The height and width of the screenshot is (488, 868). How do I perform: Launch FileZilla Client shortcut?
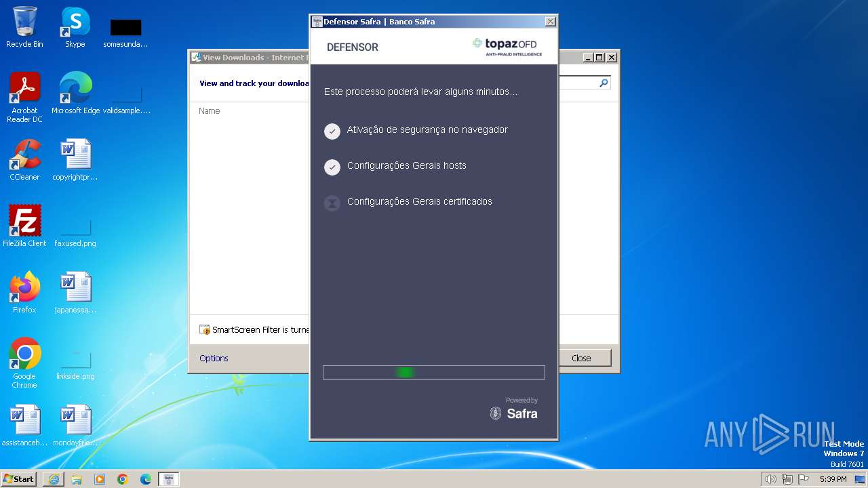pyautogui.click(x=24, y=226)
